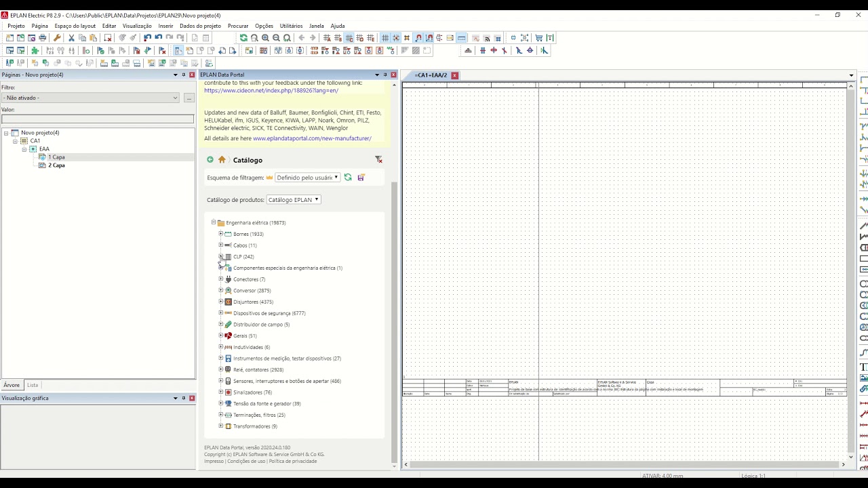Screen dimensions: 868x488
Task: Click the Back arrow navigation icon
Action: [302, 38]
